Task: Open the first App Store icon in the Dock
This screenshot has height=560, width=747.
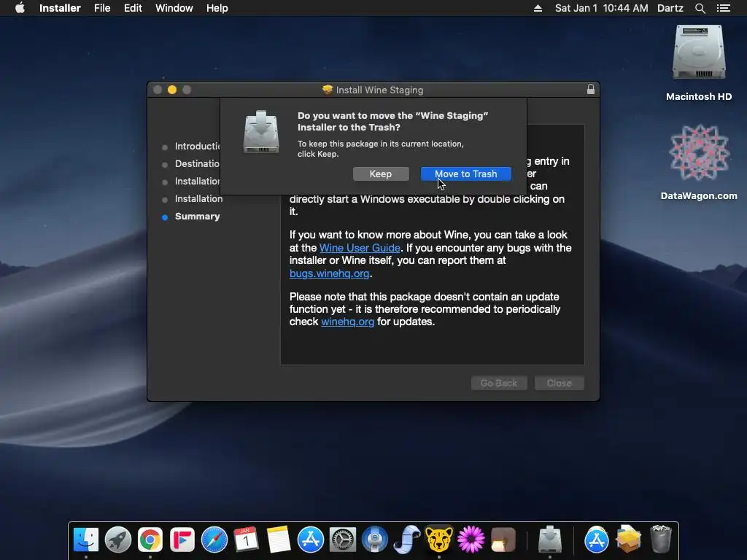Action: [x=311, y=540]
